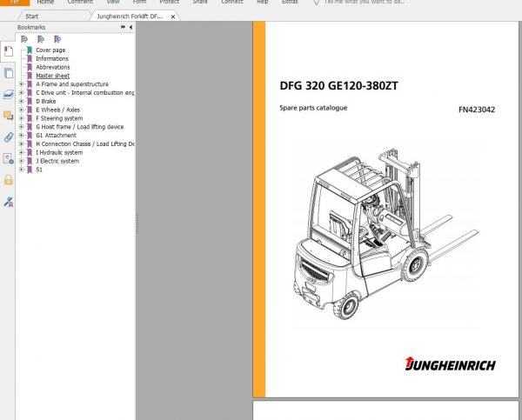The image size is (522, 420).
Task: Expand the D Brake bookmark node
Action: 21,101
